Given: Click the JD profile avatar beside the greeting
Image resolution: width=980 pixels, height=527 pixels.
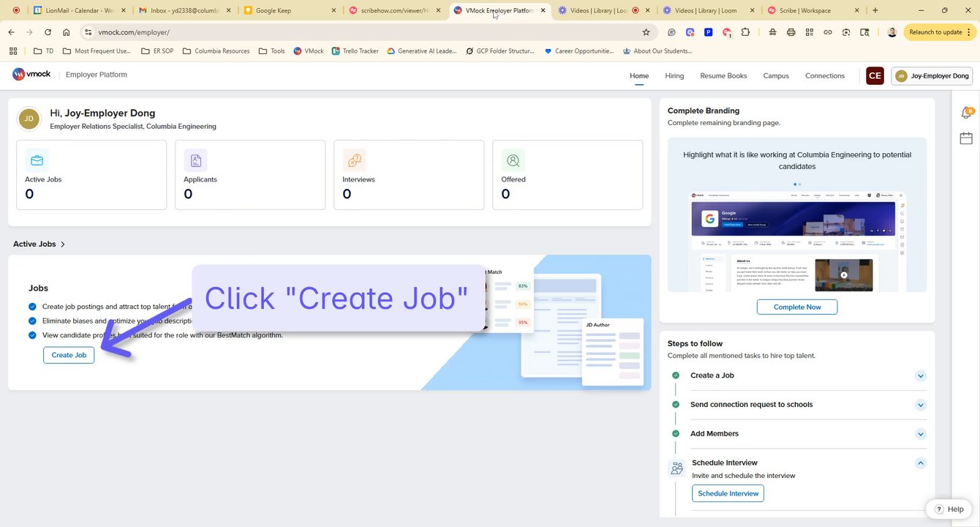Looking at the screenshot, I should (x=29, y=119).
